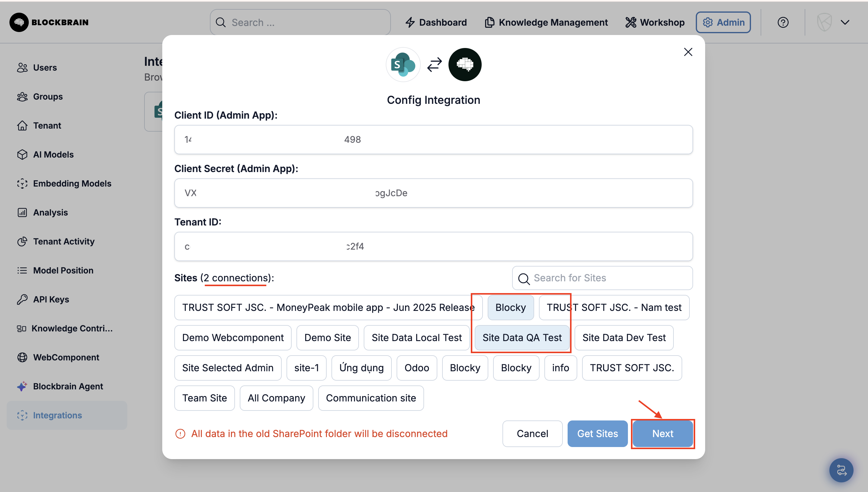
Task: Close the Config Integration dialog
Action: (688, 52)
